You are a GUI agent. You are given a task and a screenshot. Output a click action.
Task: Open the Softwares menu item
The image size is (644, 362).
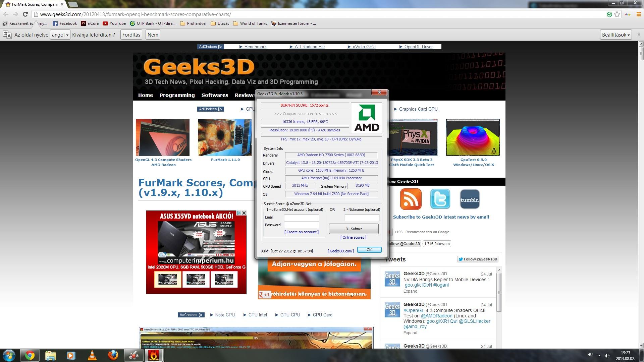pos(215,95)
